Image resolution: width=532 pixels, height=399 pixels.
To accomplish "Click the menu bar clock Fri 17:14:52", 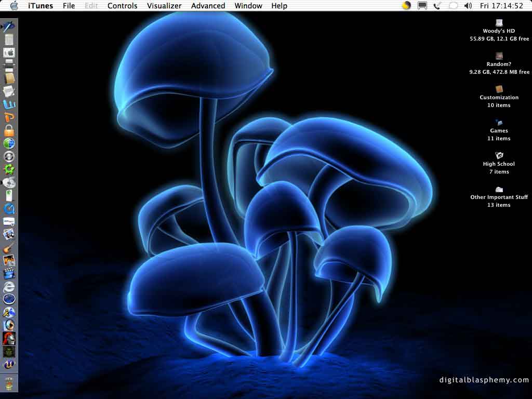I will [501, 6].
